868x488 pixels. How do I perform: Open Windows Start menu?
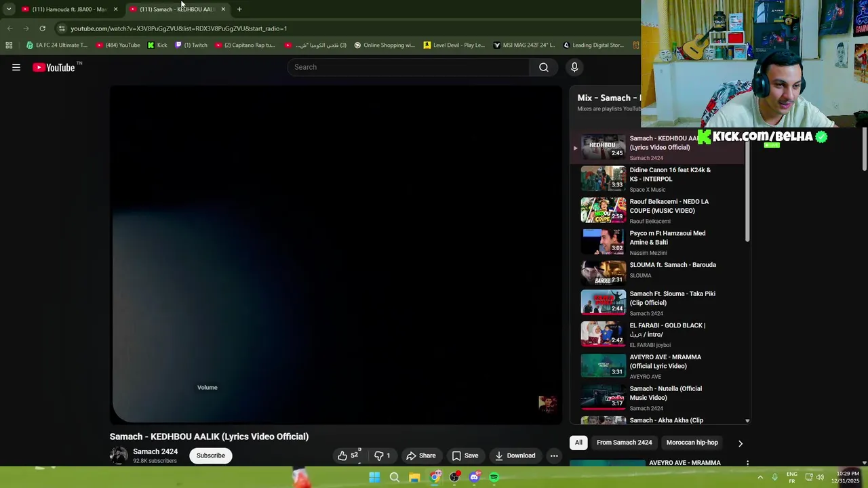(374, 477)
